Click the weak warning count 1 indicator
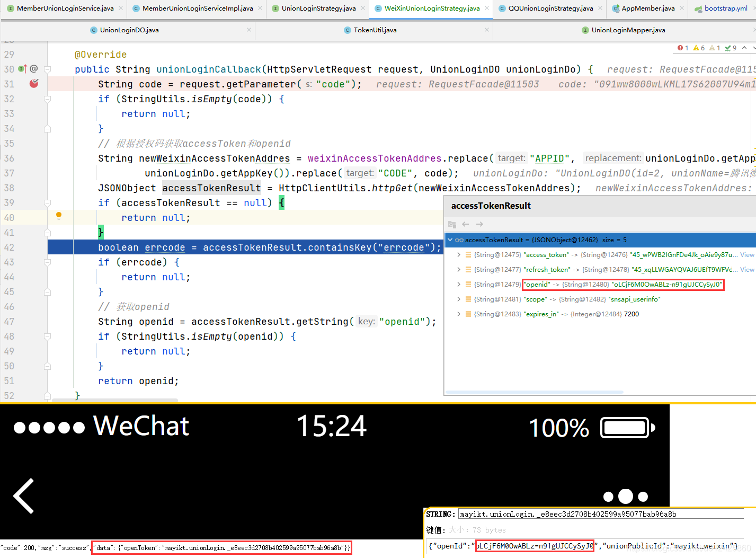 click(715, 48)
